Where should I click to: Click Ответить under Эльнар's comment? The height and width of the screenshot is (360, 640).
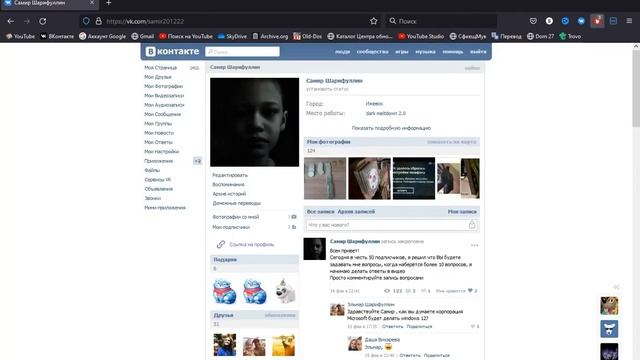(392, 327)
